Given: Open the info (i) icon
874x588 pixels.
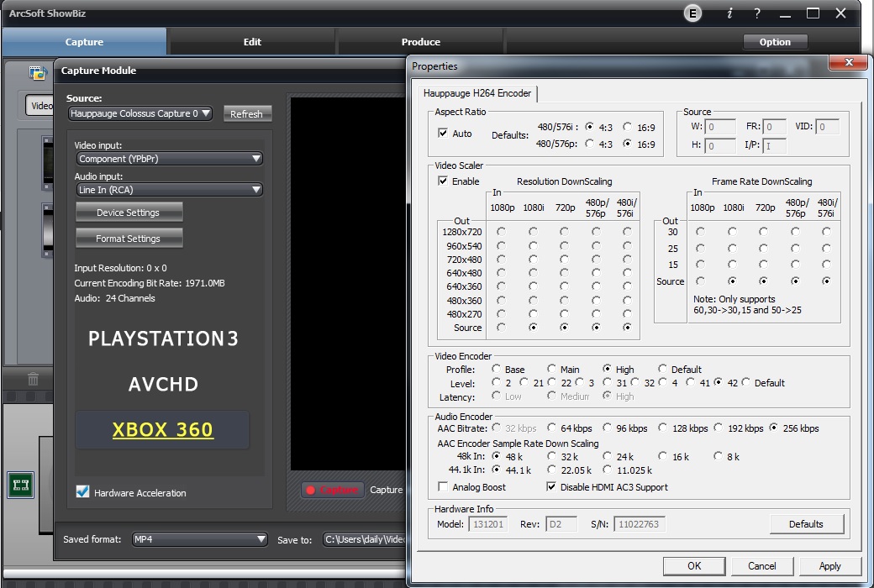Looking at the screenshot, I should 729,13.
